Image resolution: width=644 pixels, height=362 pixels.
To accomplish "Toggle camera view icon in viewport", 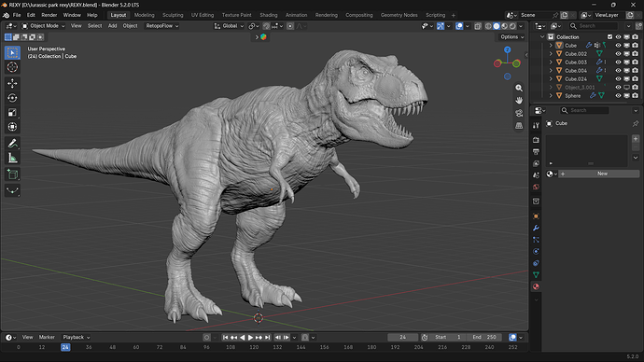I will [x=519, y=113].
